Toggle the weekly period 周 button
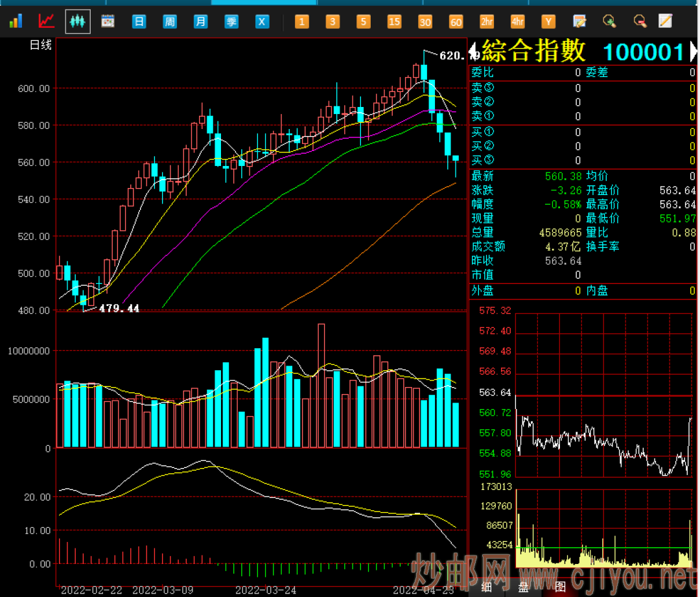The image size is (700, 597). (x=170, y=21)
